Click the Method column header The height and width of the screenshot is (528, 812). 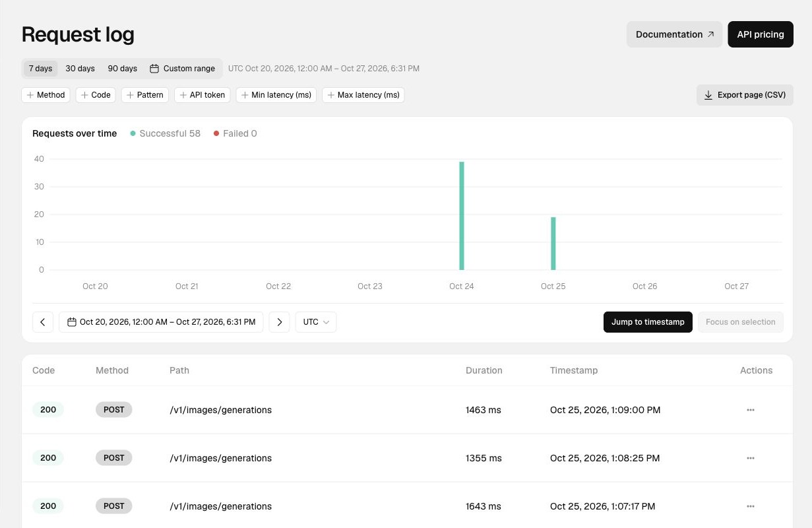point(112,370)
